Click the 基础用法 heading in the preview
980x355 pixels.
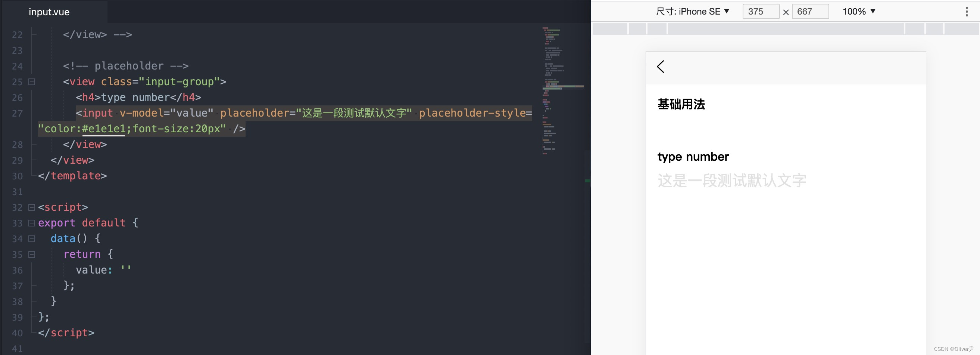pyautogui.click(x=681, y=104)
